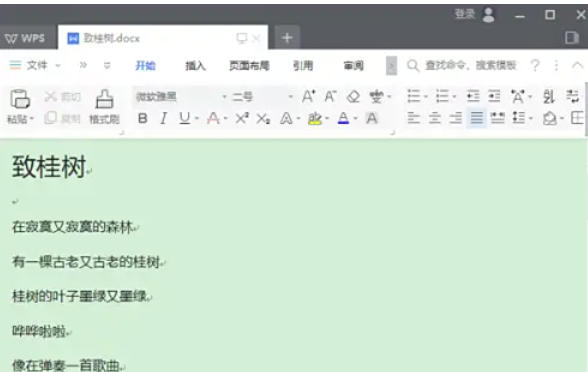Viewport: 588px width, 372px height.
Task: Activate the Format Painter (格式刷) brush
Action: pos(104,106)
